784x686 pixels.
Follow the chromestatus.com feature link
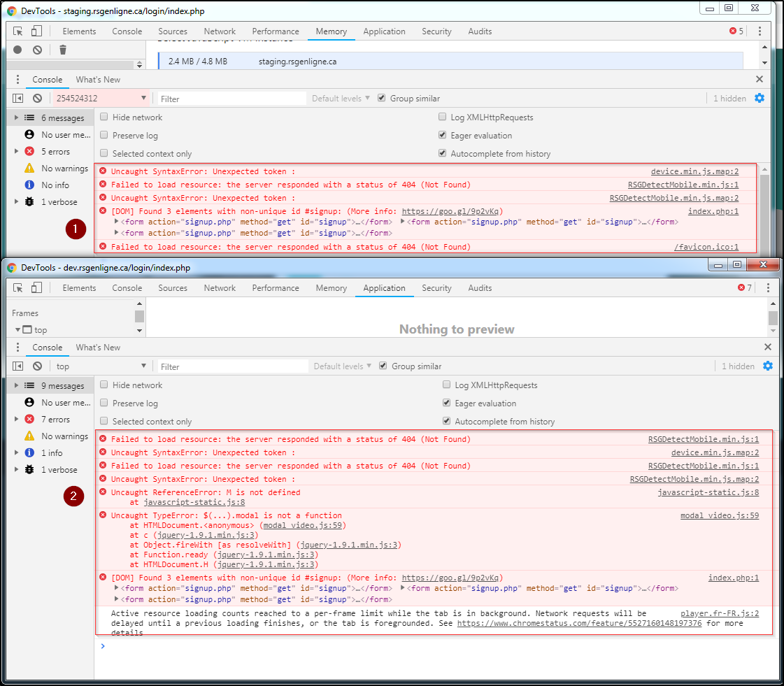pos(579,623)
